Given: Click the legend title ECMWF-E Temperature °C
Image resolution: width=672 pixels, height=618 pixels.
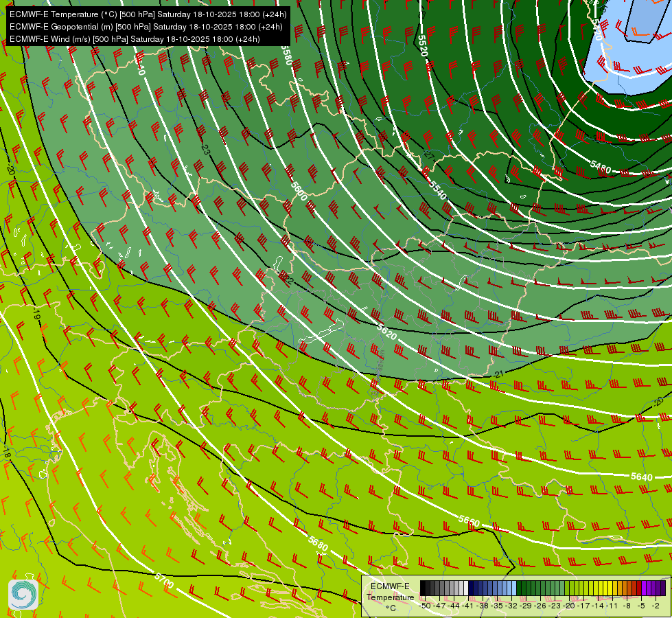Looking at the screenshot, I should 390,597.
